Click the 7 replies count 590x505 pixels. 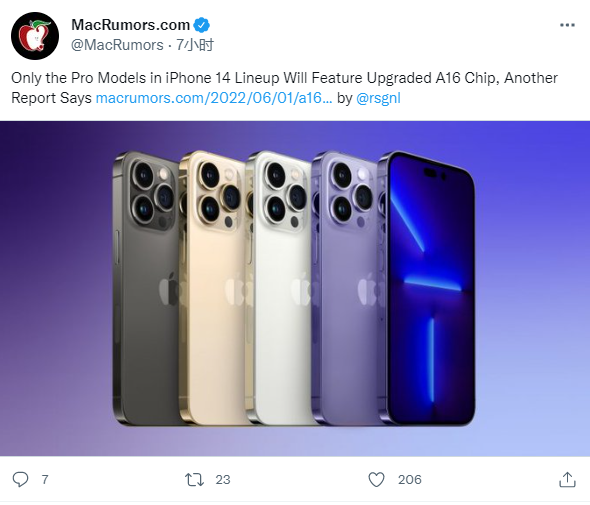tap(45, 480)
